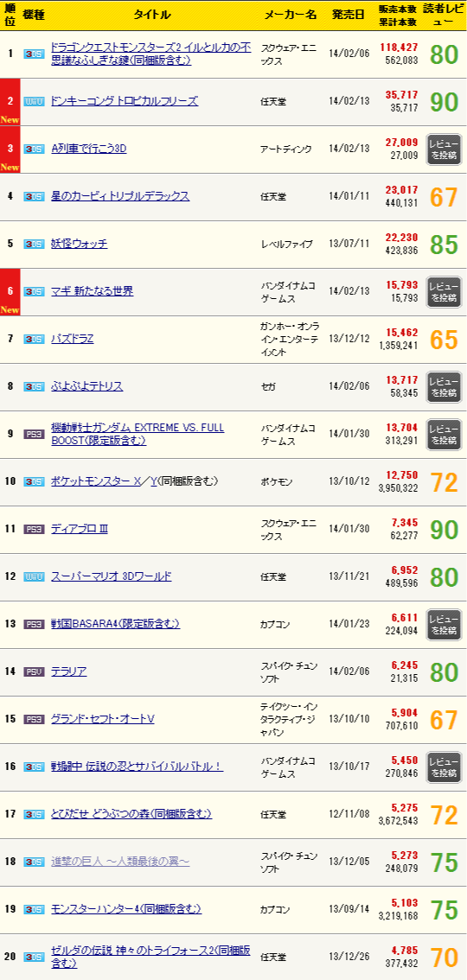Click the PS3 badge beside 戦国BASARA4
The height and width of the screenshot is (980, 467).
(x=34, y=624)
